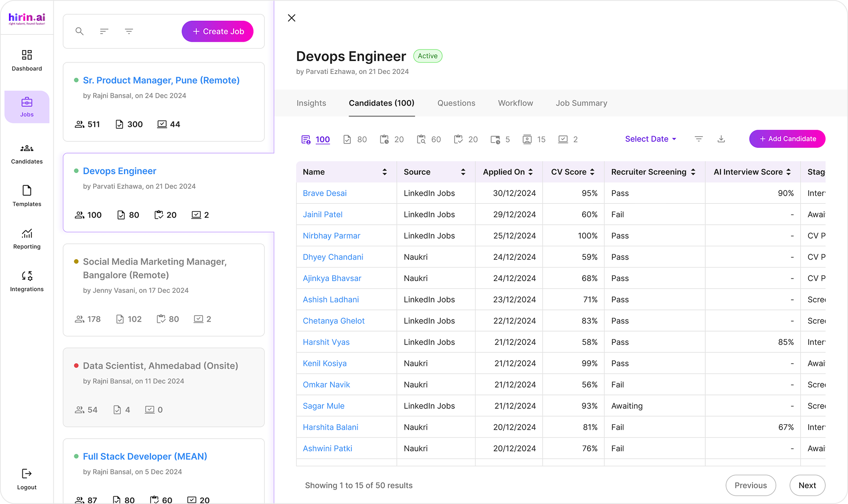
Task: Select the Candidates (100) tab
Action: pyautogui.click(x=381, y=103)
